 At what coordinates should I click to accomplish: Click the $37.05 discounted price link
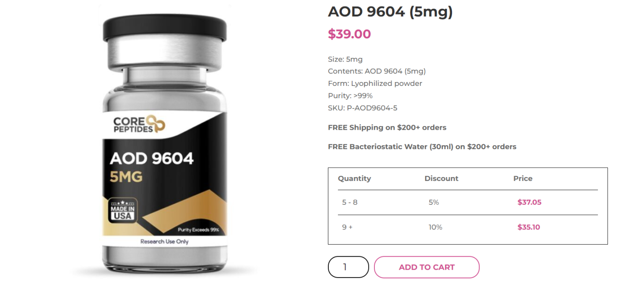pyautogui.click(x=530, y=202)
